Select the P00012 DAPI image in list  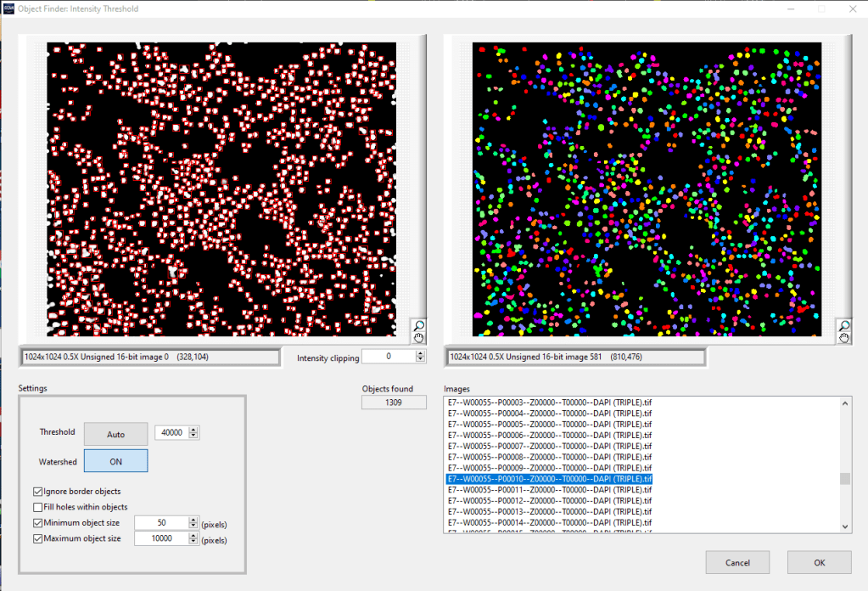[x=549, y=501]
